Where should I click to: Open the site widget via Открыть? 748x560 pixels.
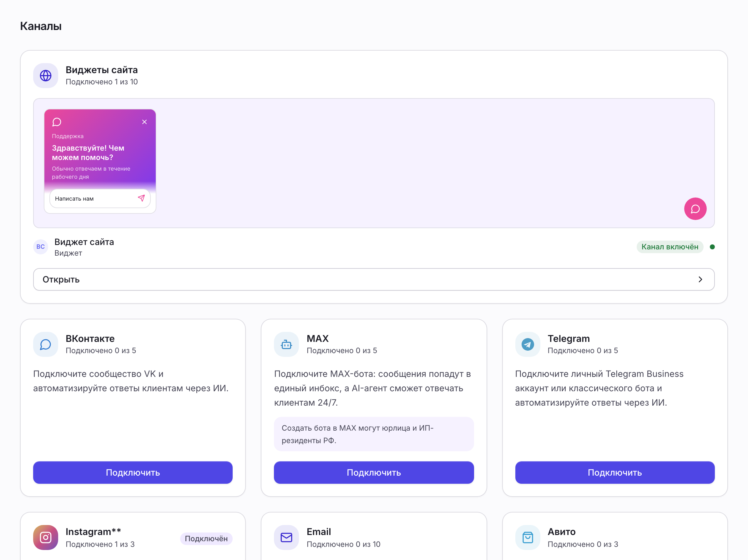374,279
